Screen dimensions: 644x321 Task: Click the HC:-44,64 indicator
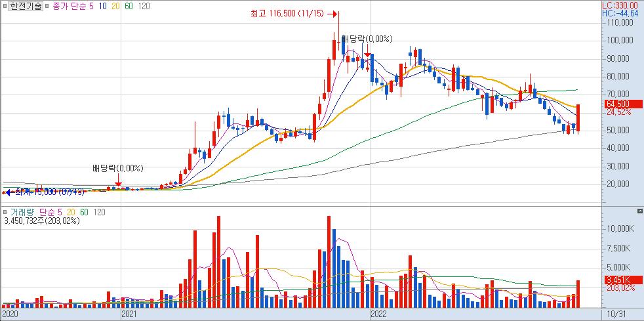coord(620,14)
